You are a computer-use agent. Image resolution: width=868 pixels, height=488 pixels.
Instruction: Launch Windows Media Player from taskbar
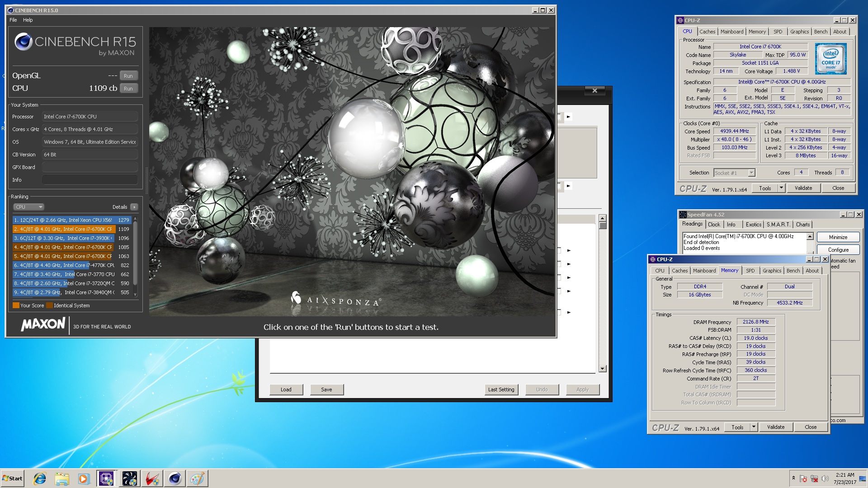point(84,479)
